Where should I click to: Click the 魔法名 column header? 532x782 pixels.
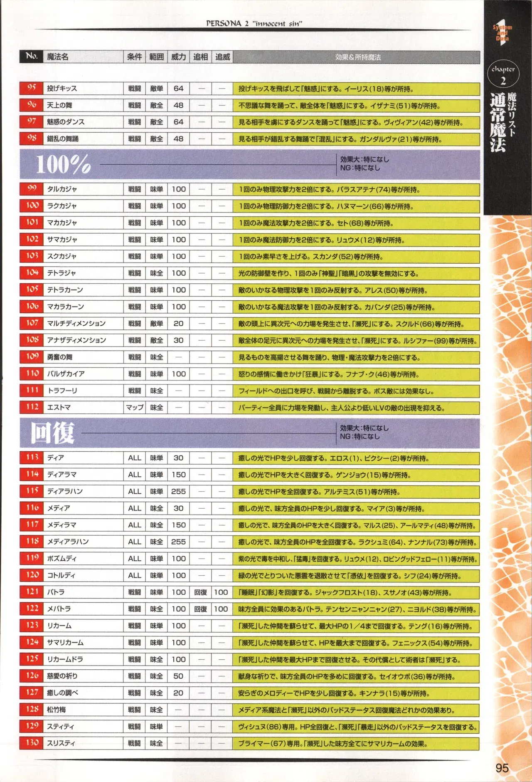(x=58, y=57)
